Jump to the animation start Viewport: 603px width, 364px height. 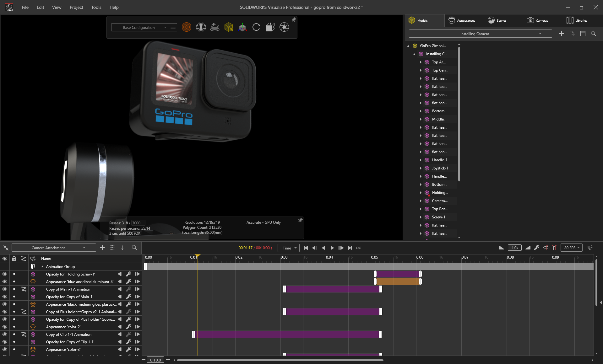pyautogui.click(x=306, y=248)
